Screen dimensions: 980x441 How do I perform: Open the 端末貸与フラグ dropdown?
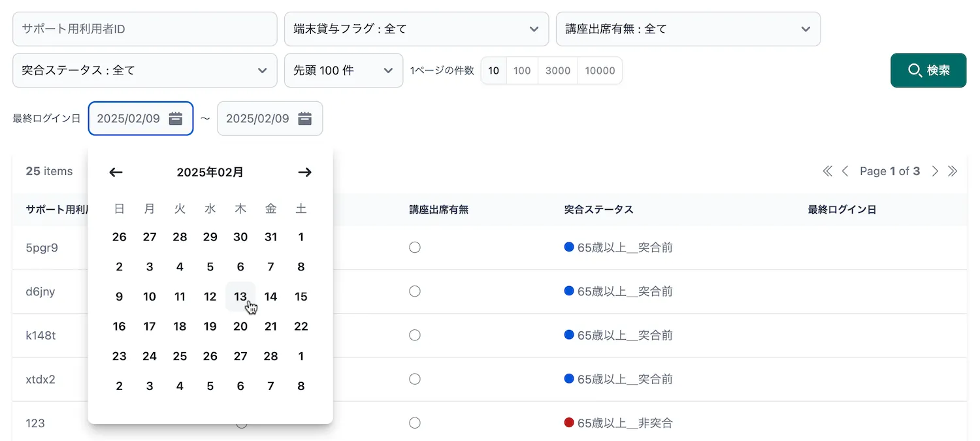point(416,29)
